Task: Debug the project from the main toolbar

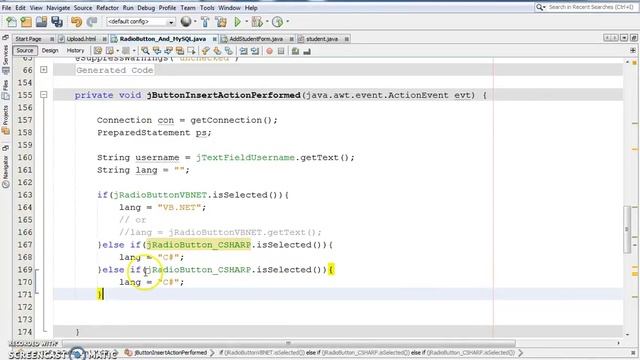Action: coord(257,22)
